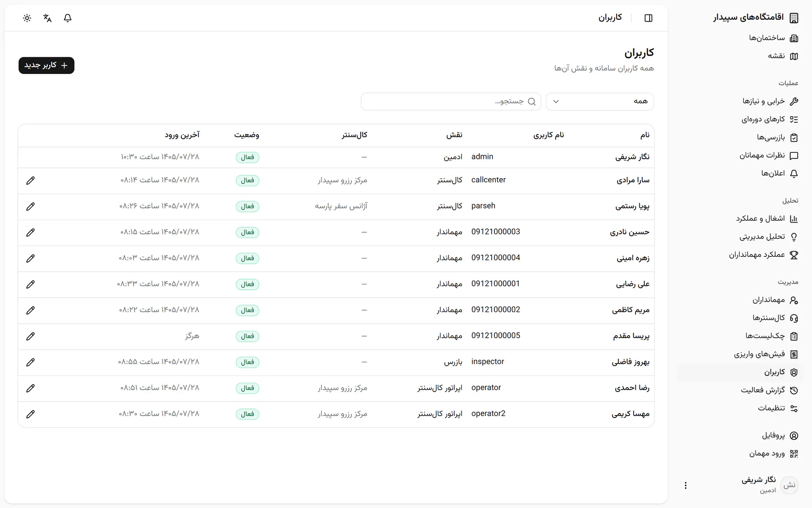This screenshot has width=812, height=508.
Task: Collapse the sidebar with the panel icon
Action: click(649, 18)
